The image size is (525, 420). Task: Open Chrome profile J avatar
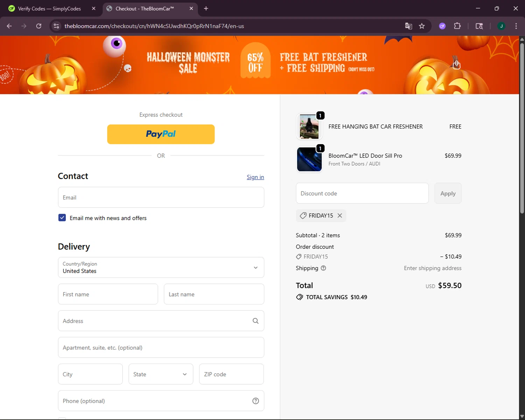[501, 26]
